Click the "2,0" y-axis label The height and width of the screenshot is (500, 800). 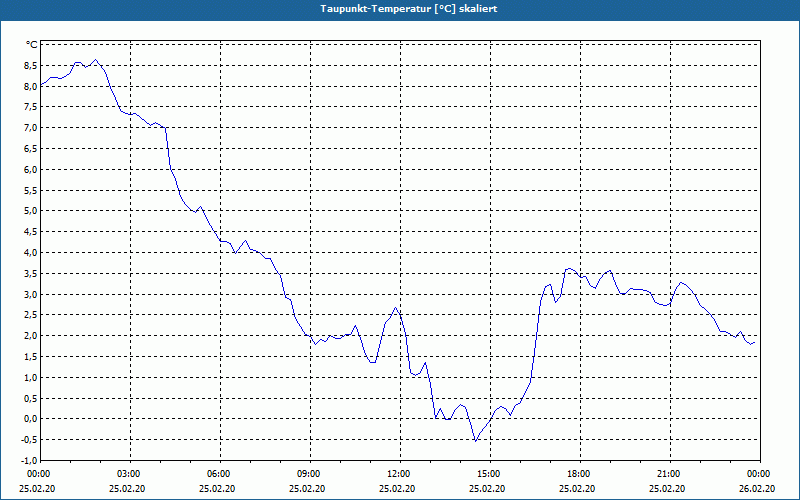pyautogui.click(x=30, y=336)
